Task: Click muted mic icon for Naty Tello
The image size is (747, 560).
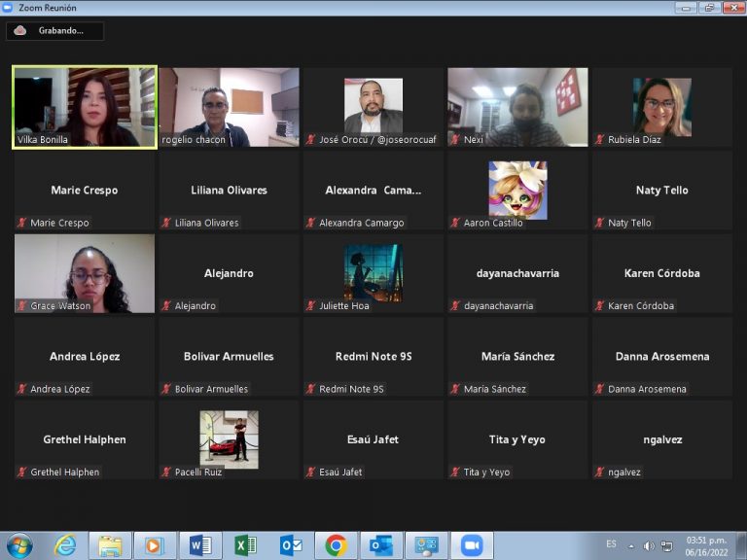Action: 599,223
